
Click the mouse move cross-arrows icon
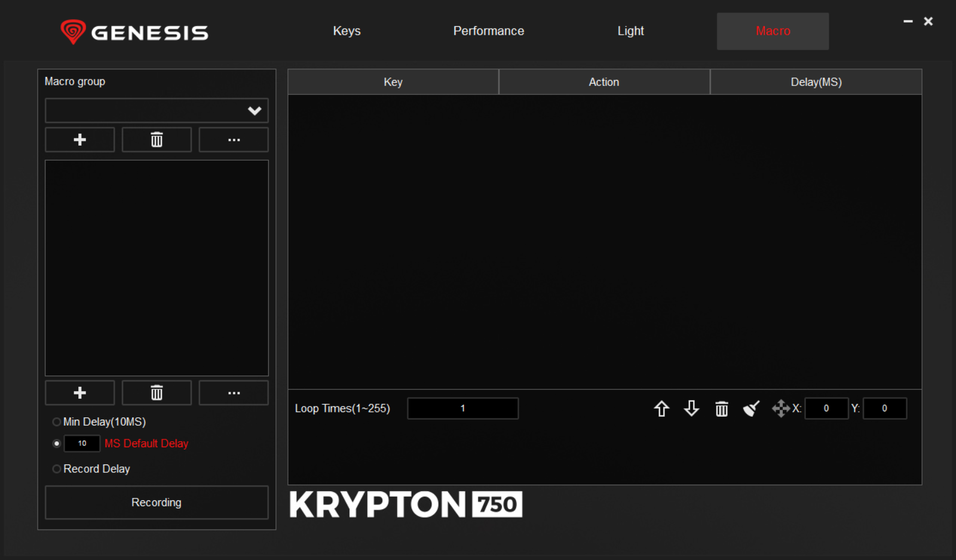click(780, 409)
